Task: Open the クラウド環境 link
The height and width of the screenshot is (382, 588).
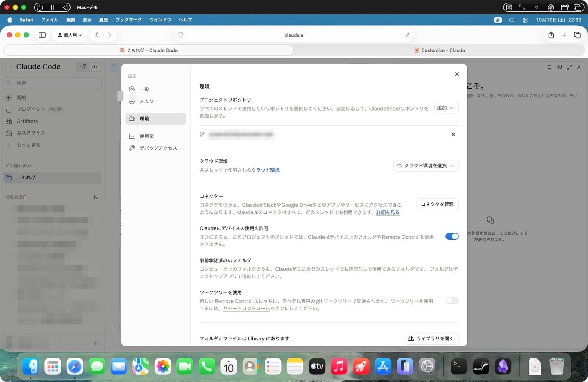Action: click(x=265, y=170)
